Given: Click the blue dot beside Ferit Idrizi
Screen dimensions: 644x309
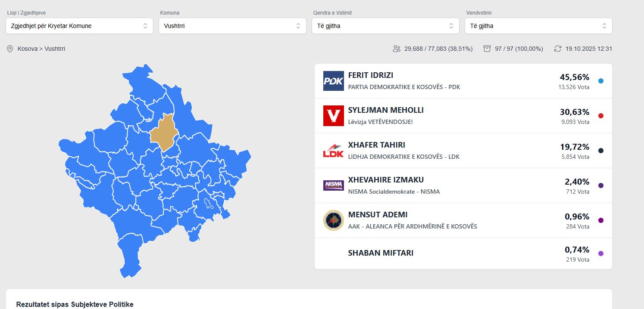Looking at the screenshot, I should 601,81.
